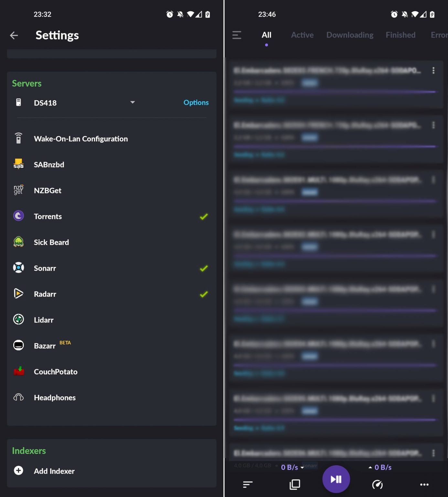The height and width of the screenshot is (497, 448).
Task: Open Wake-On-Lan Configuration
Action: pyautogui.click(x=112, y=139)
